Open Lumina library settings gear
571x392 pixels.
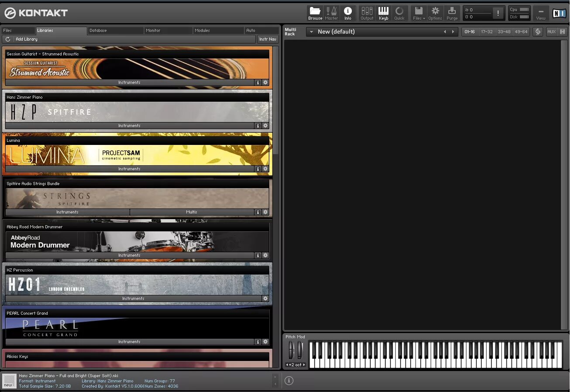(265, 169)
